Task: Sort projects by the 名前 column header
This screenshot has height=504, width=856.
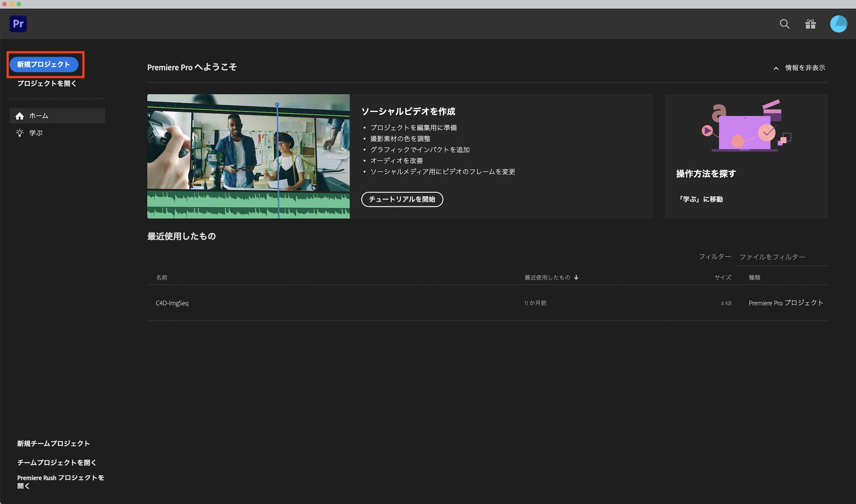Action: pos(161,277)
